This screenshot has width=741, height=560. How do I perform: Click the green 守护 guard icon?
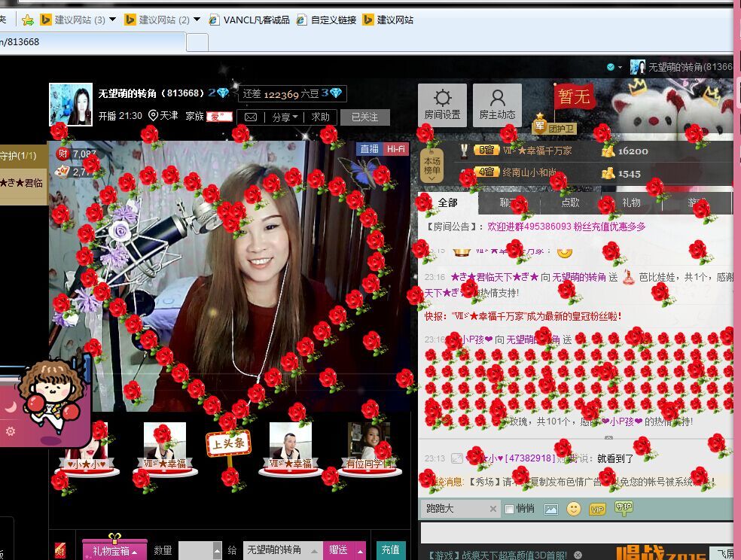coord(624,508)
